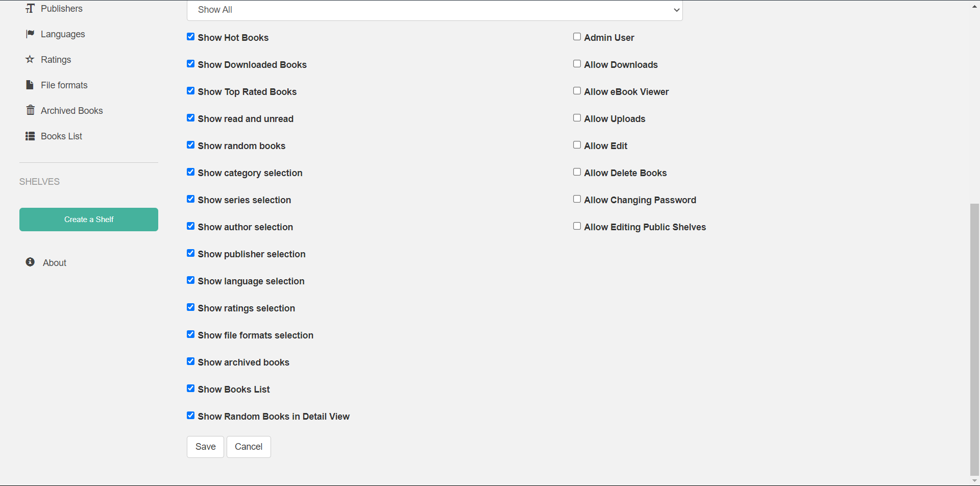Tick the Allow Uploads checkbox
Image resolution: width=980 pixels, height=486 pixels.
point(577,118)
